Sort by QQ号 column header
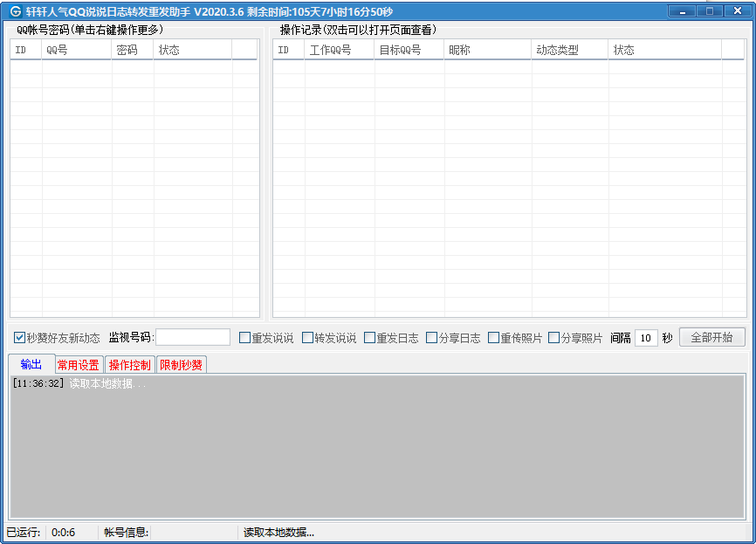The width and height of the screenshot is (756, 544). (77, 50)
